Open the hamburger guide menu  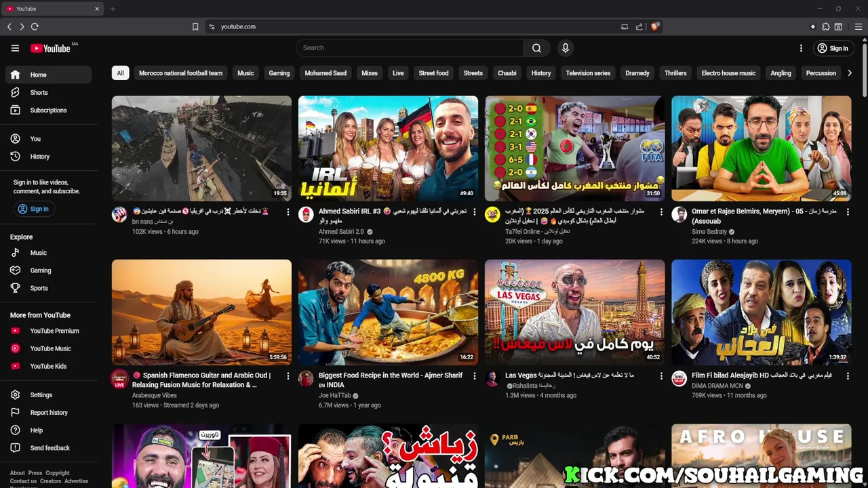[15, 48]
